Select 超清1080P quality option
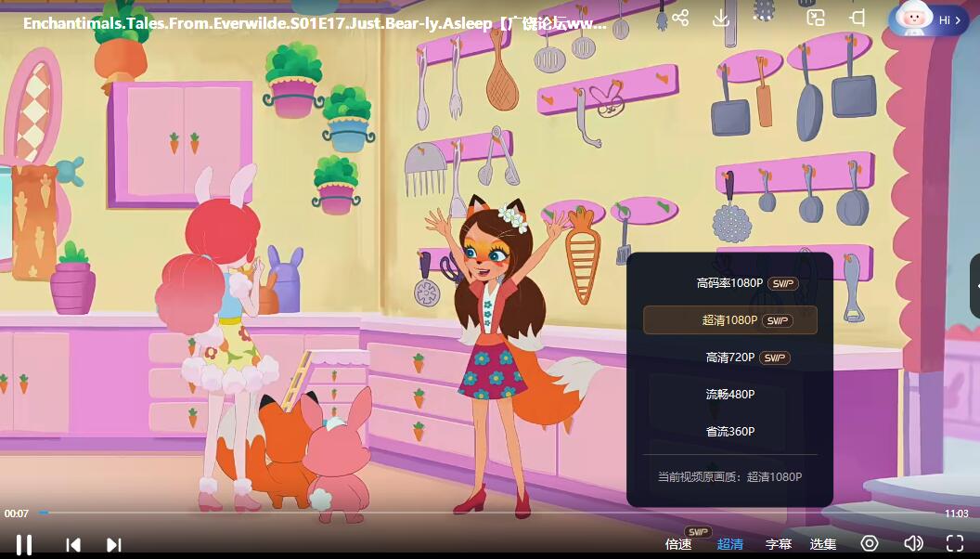980x559 pixels. 730,320
